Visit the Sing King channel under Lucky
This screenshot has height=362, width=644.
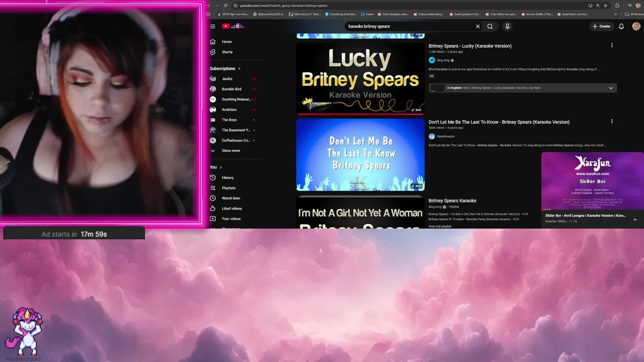(443, 60)
